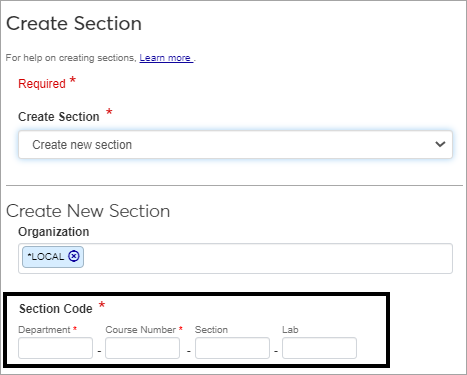Image resolution: width=467 pixels, height=375 pixels.
Task: Click the Department field label
Action: point(44,330)
